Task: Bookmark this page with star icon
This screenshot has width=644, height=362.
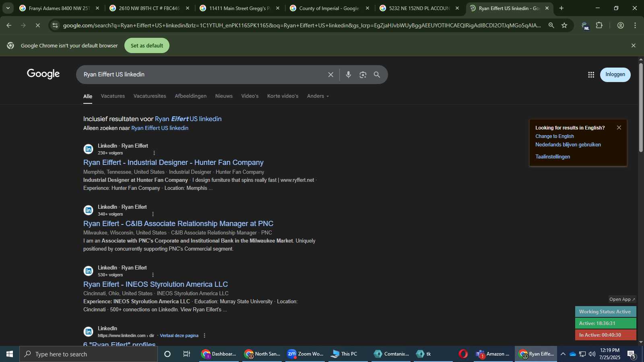Action: coord(564,25)
